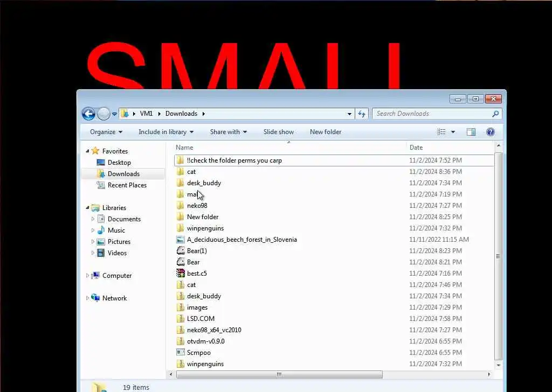The image size is (552, 392).
Task: Select Desktop in Favorites
Action: (x=119, y=163)
